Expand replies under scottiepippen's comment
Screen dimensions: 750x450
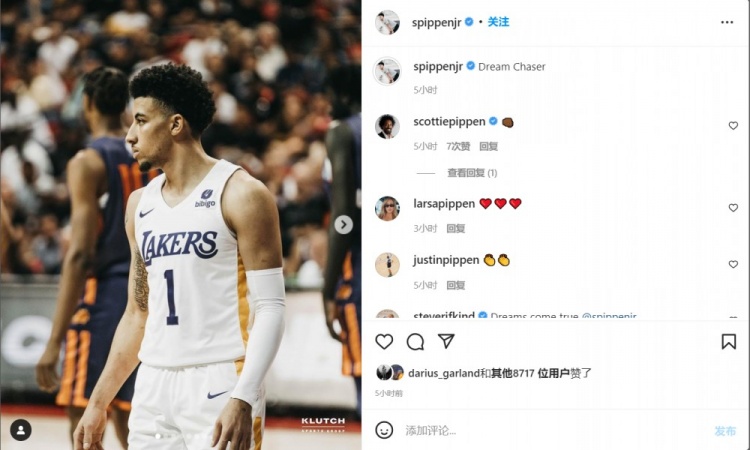coord(472,173)
